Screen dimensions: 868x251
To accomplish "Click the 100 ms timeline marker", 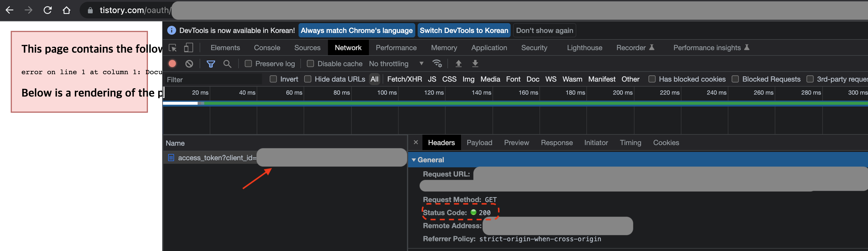I will tap(386, 93).
